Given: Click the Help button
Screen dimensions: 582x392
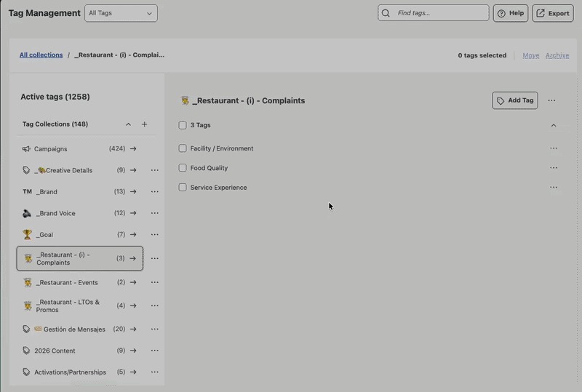Looking at the screenshot, I should tap(511, 13).
